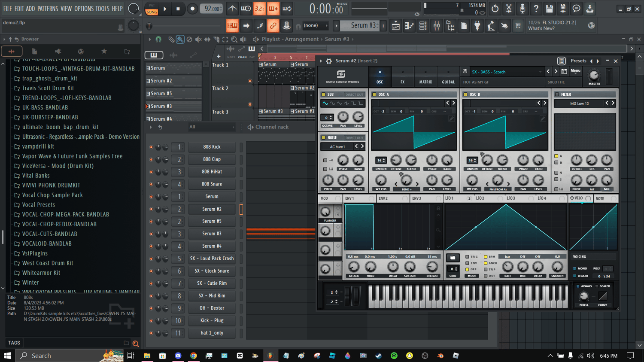The height and width of the screenshot is (362, 644).
Task: Open Serum #2 plugin settings gear
Action: pyautogui.click(x=329, y=61)
